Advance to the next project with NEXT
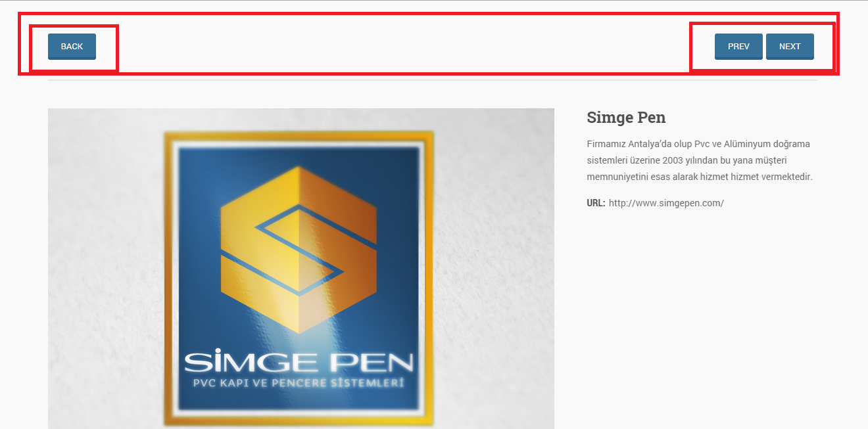Viewport: 868px width, 429px height. pyautogui.click(x=790, y=47)
